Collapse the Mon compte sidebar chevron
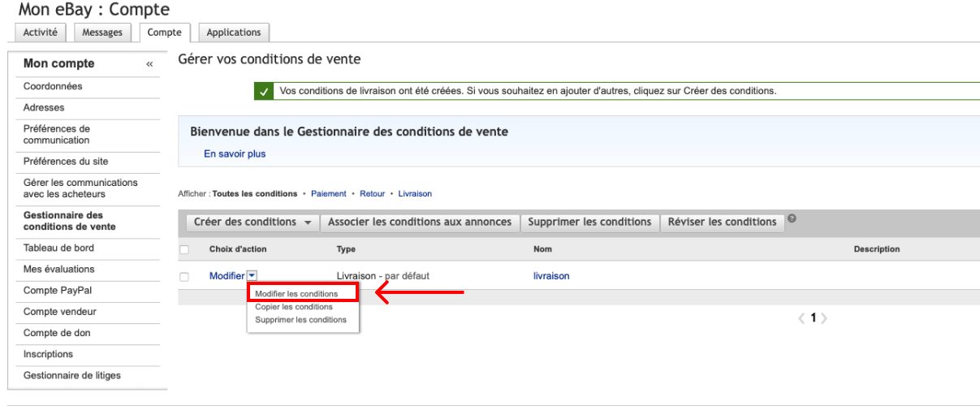 point(149,64)
